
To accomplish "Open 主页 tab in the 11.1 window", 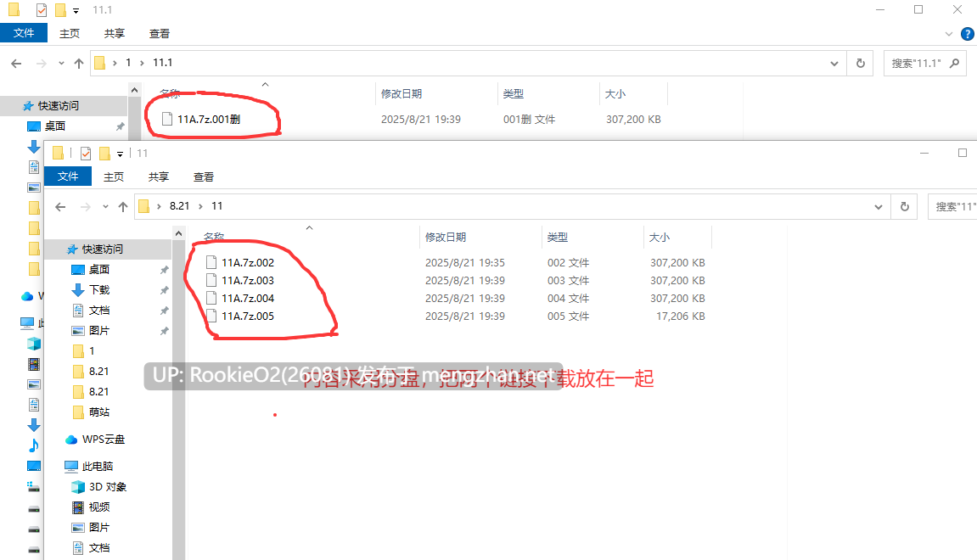I will point(69,34).
